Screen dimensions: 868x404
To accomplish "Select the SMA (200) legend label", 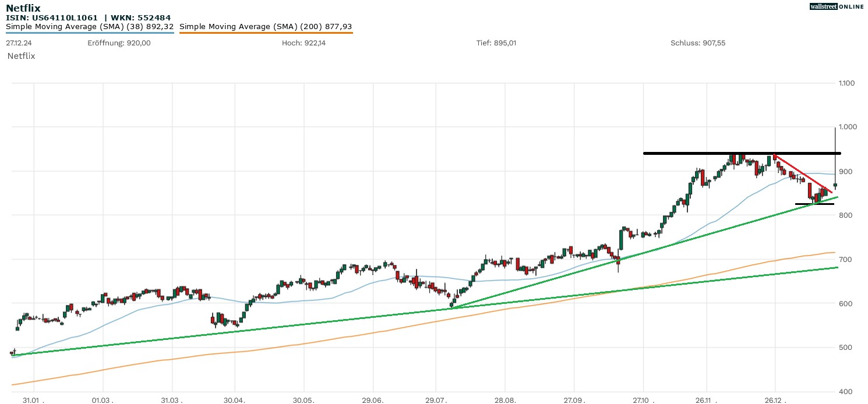I will click(266, 26).
